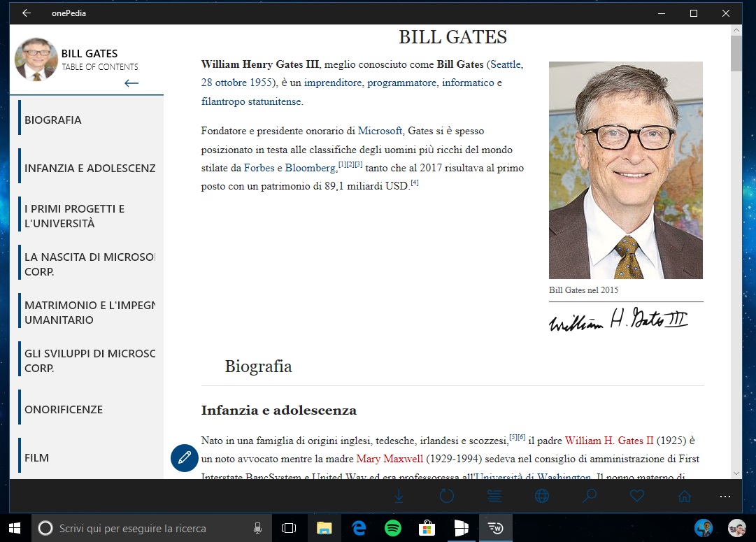Open the filantropo link

pos(223,101)
